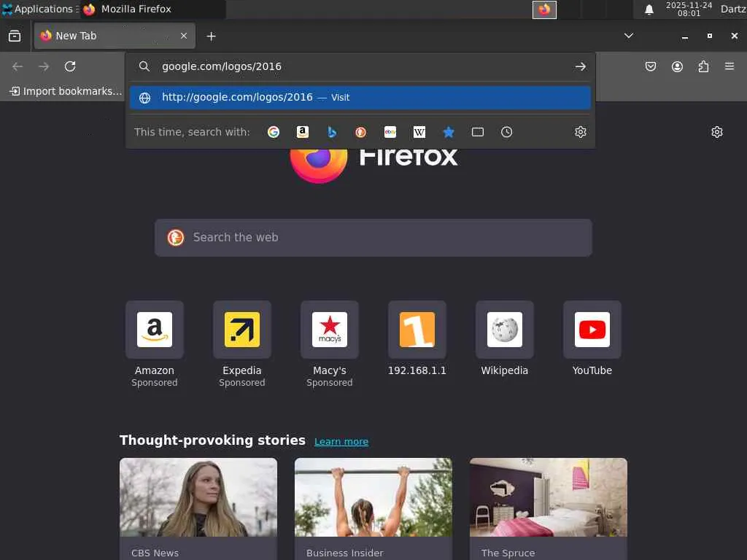Visit http://google.com/logos/2016 suggestion
The height and width of the screenshot is (560, 747).
360,97
